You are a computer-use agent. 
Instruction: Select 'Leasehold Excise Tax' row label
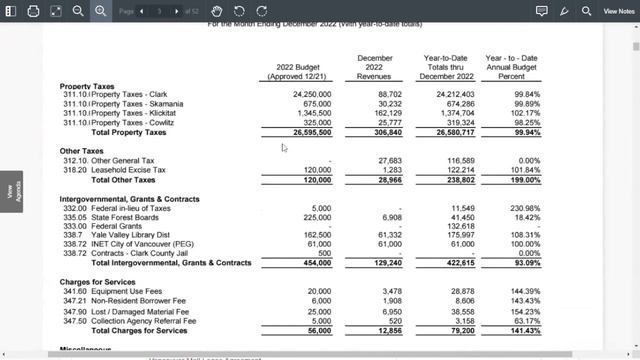tap(128, 170)
